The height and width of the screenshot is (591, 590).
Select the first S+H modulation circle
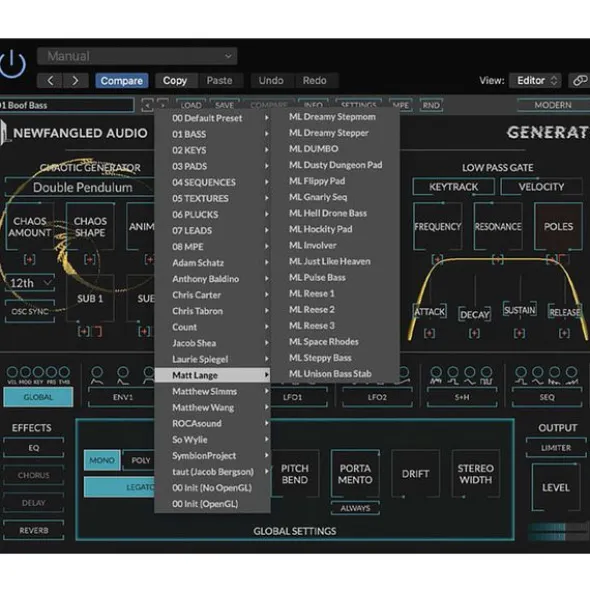436,373
